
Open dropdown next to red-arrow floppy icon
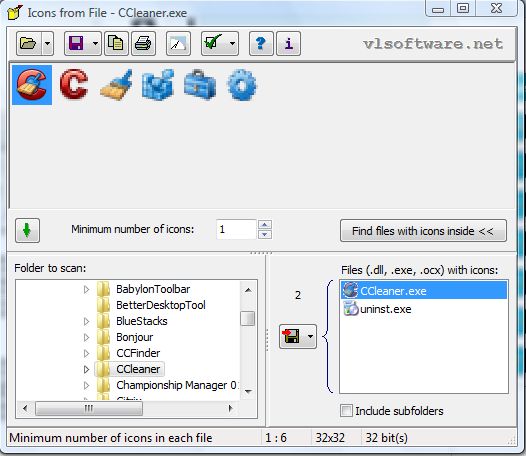[310, 336]
